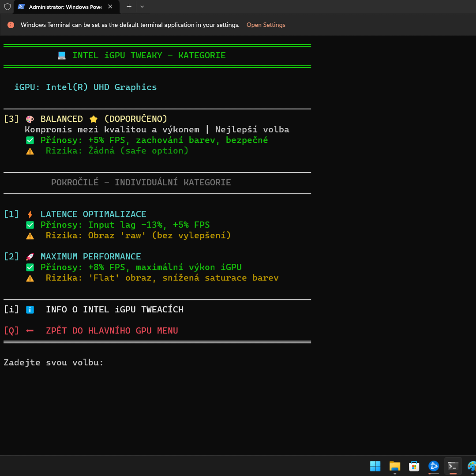Click the rocket icon by MAXIMUM PERFORMANCE
The width and height of the screenshot is (476, 476).
30,257
